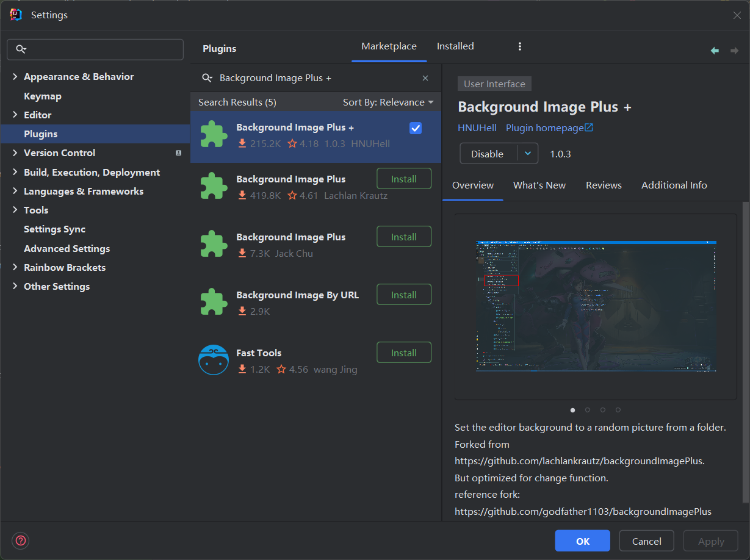This screenshot has height=560, width=750.
Task: Click the plugin screenshot preview thumbnail
Action: (x=596, y=306)
